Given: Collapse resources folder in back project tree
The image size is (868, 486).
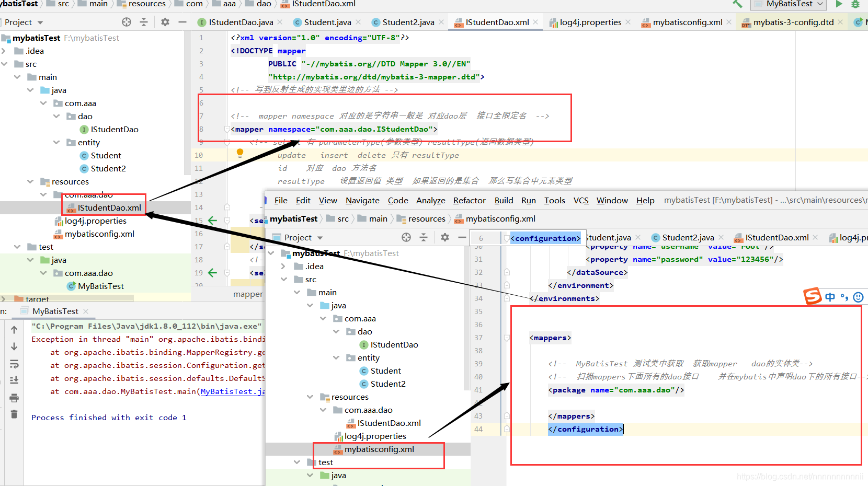Looking at the screenshot, I should (30, 181).
